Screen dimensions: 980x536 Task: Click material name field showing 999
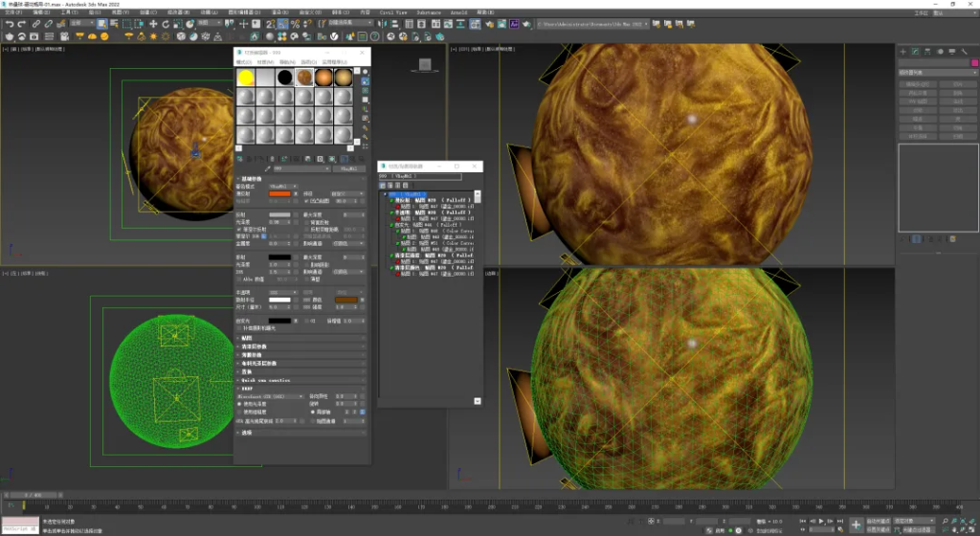[x=301, y=168]
